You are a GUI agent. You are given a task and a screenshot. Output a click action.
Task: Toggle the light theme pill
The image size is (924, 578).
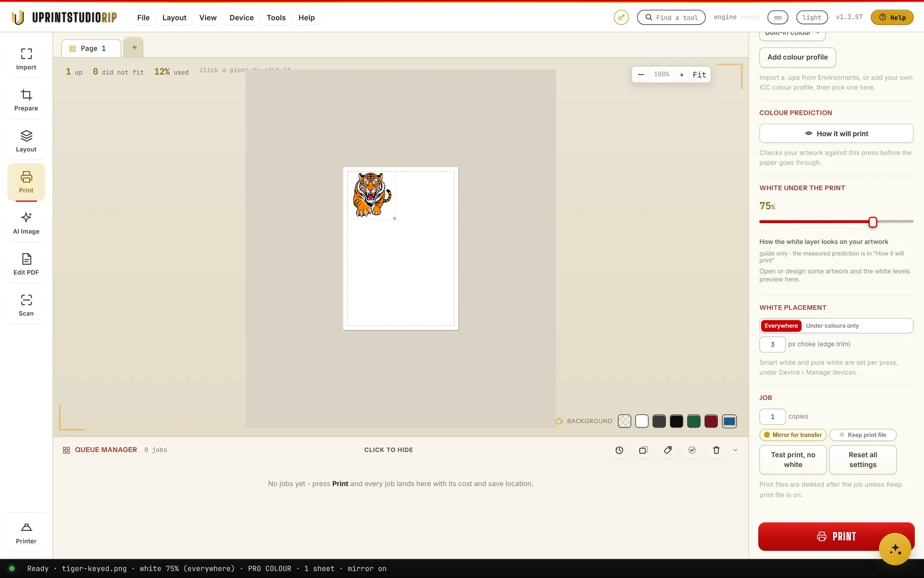[812, 17]
